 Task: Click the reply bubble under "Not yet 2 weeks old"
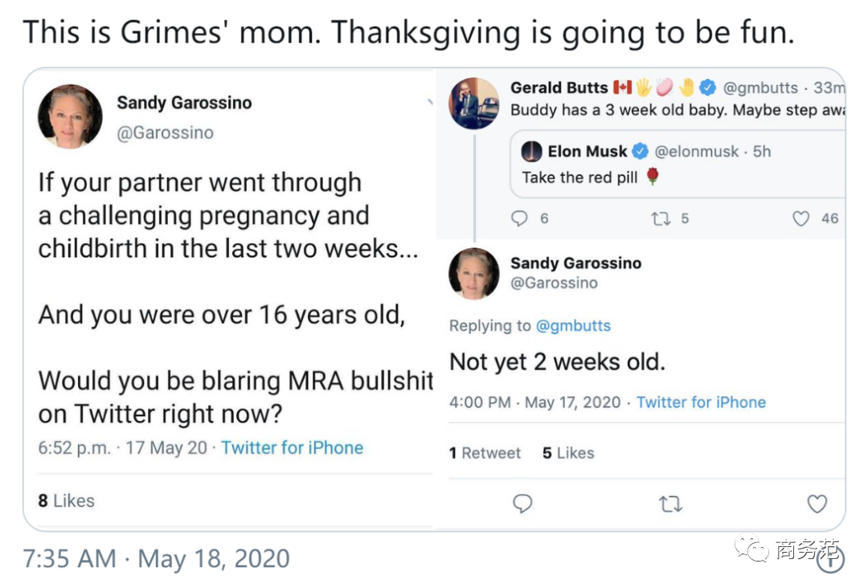[x=522, y=504]
